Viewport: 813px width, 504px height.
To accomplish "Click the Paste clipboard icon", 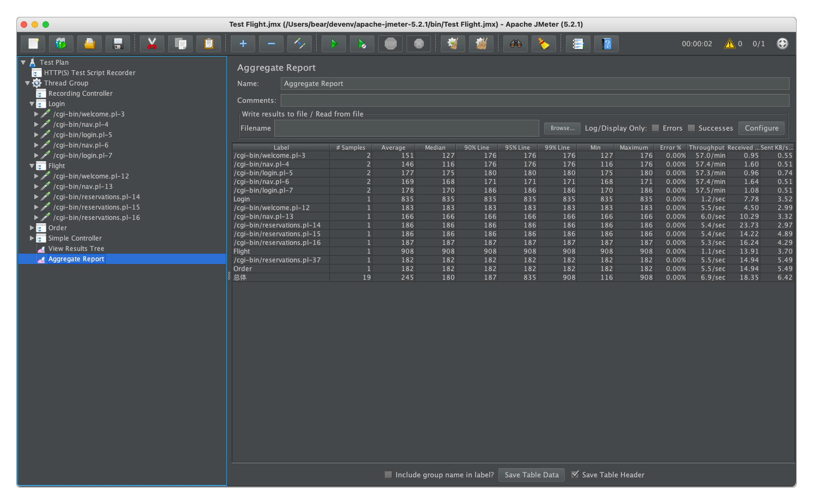I will tap(208, 44).
